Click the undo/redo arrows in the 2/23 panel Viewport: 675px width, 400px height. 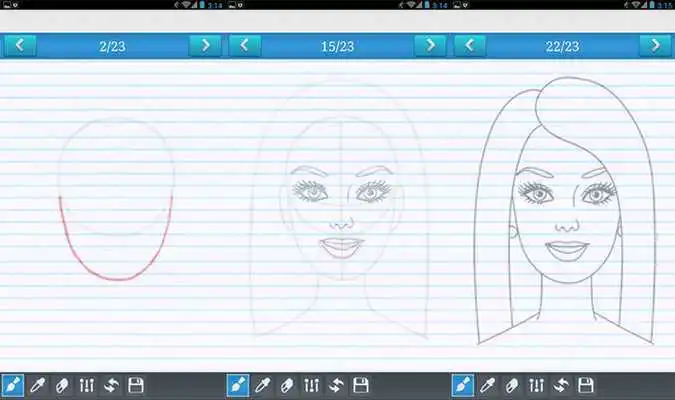click(x=111, y=385)
